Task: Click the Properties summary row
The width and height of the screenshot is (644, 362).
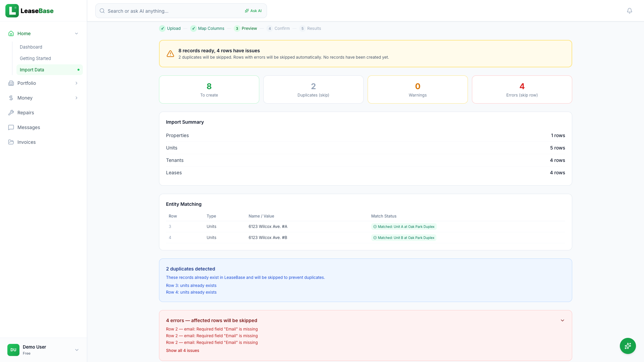Action: click(x=366, y=135)
